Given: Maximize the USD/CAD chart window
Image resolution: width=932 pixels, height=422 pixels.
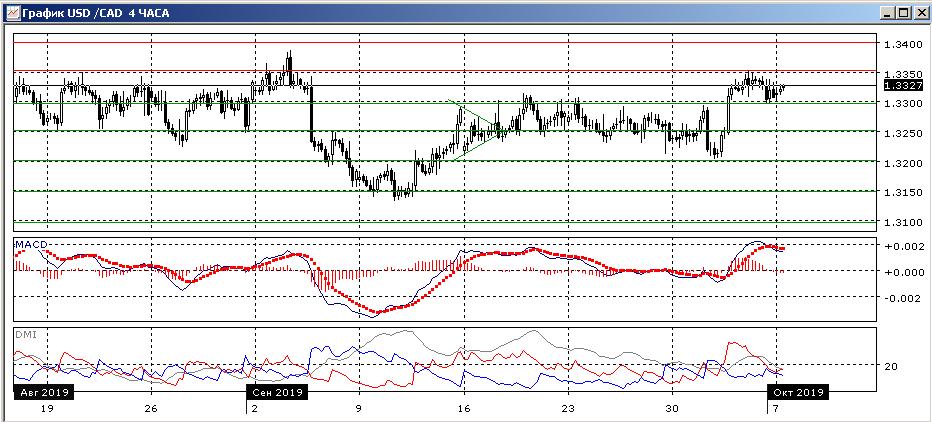Looking at the screenshot, I should tap(904, 12).
